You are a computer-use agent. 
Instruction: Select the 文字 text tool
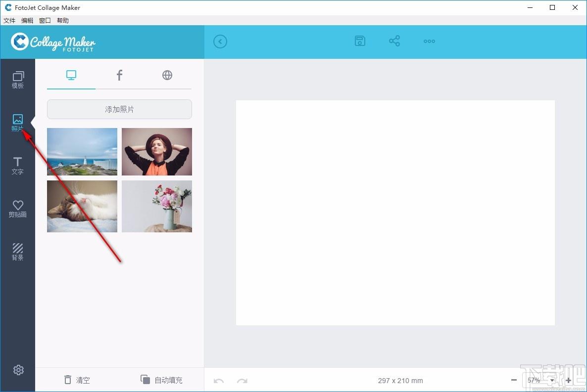pyautogui.click(x=18, y=166)
